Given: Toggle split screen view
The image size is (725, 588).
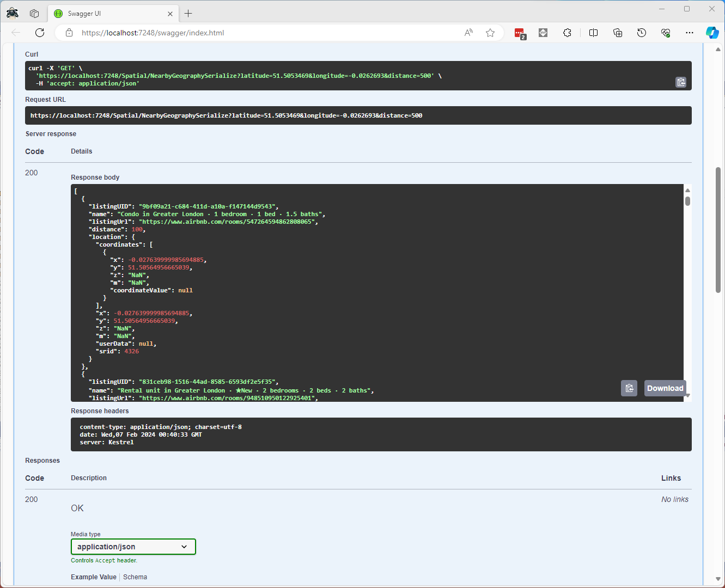Looking at the screenshot, I should [593, 33].
